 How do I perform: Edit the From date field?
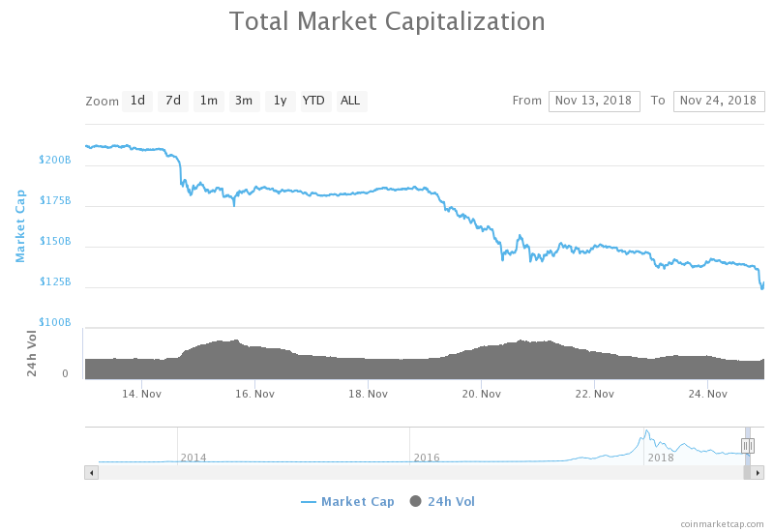click(594, 101)
